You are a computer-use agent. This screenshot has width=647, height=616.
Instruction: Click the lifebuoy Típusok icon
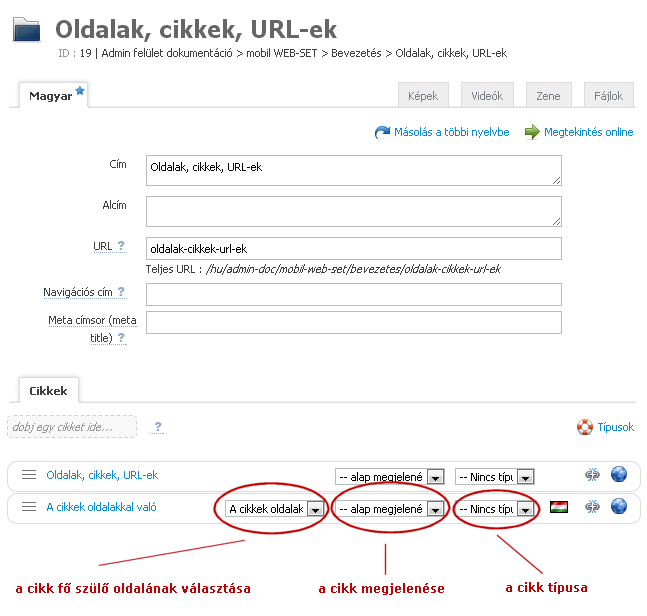(585, 427)
